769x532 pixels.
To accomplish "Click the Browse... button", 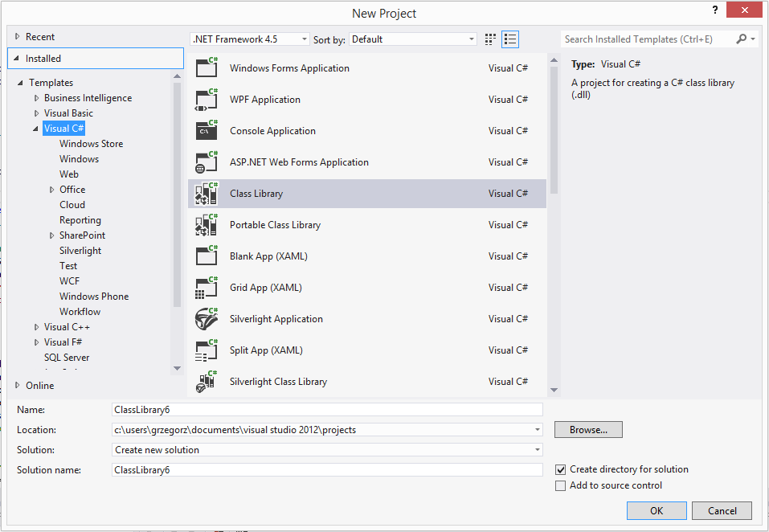I will (588, 429).
